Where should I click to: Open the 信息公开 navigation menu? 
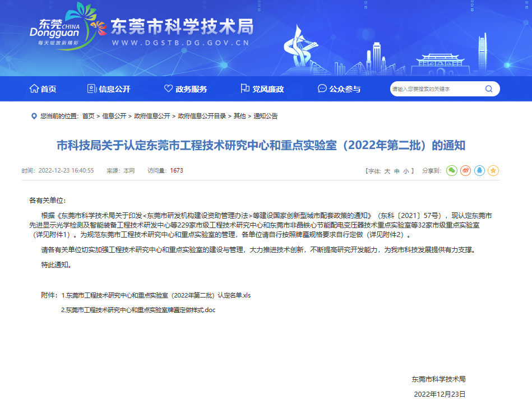point(109,89)
